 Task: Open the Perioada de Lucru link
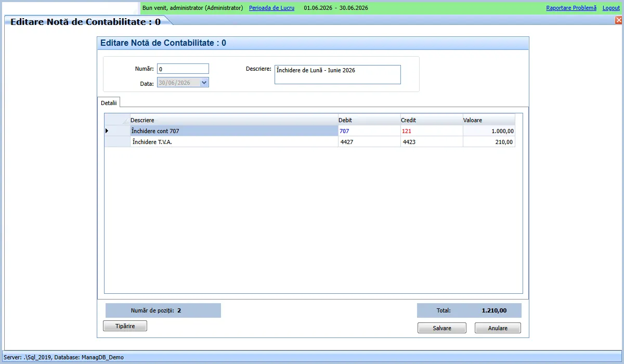point(271,8)
